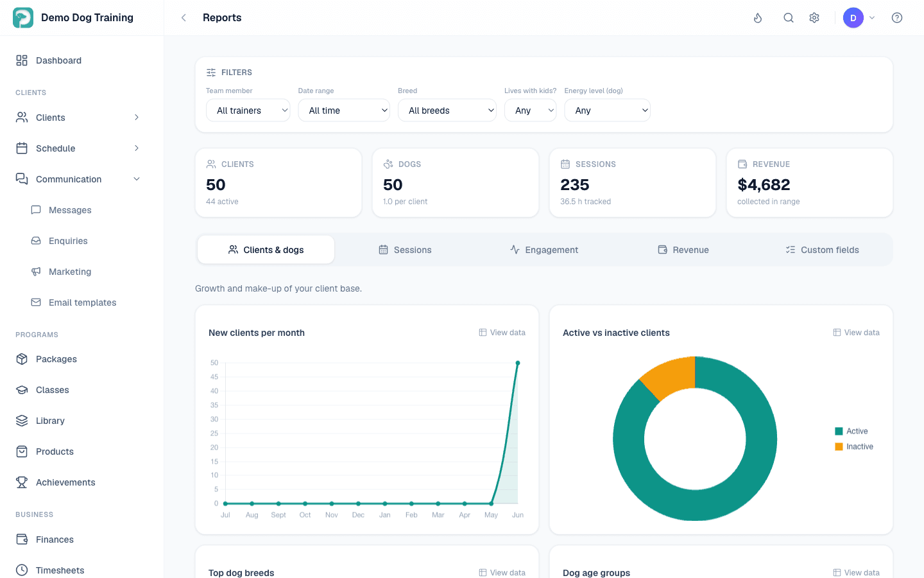Click the Marketing megaphone icon

coord(36,272)
